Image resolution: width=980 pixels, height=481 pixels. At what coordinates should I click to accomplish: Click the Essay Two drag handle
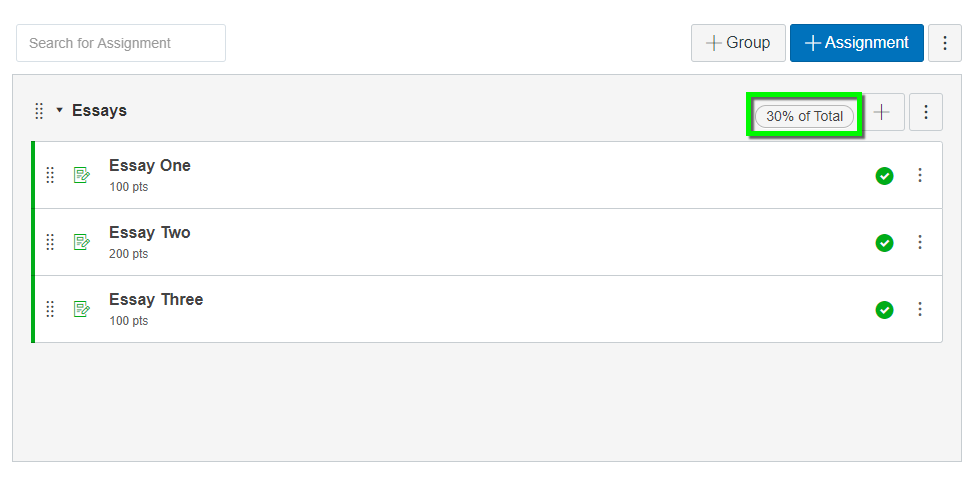51,242
